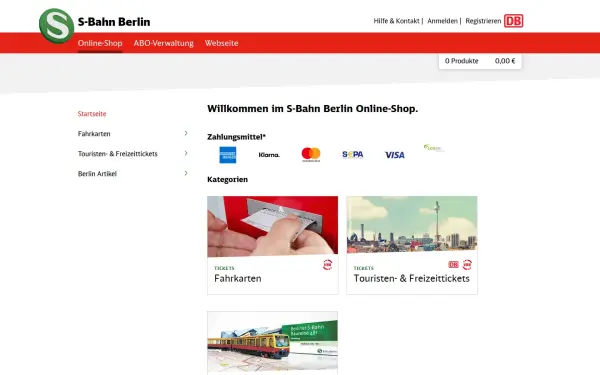Expand the Fahrkarten sidebar chevron
Screen dimensions: 600x375
(186, 133)
